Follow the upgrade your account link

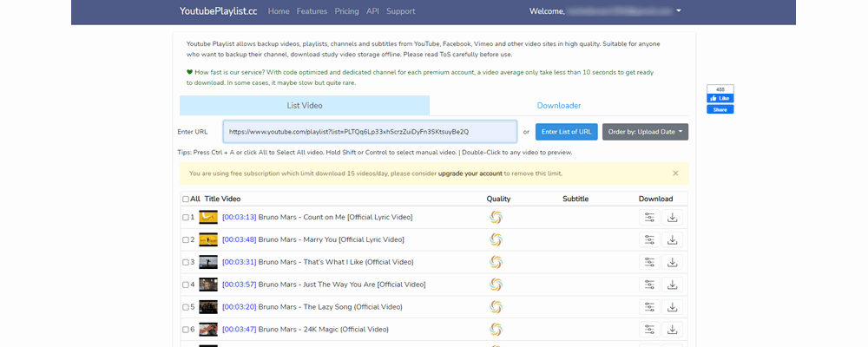(470, 173)
